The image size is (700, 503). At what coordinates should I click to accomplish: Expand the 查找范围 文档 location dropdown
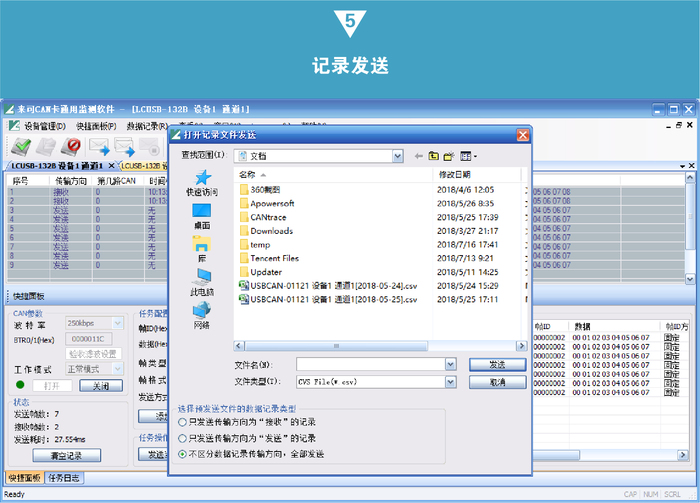398,156
